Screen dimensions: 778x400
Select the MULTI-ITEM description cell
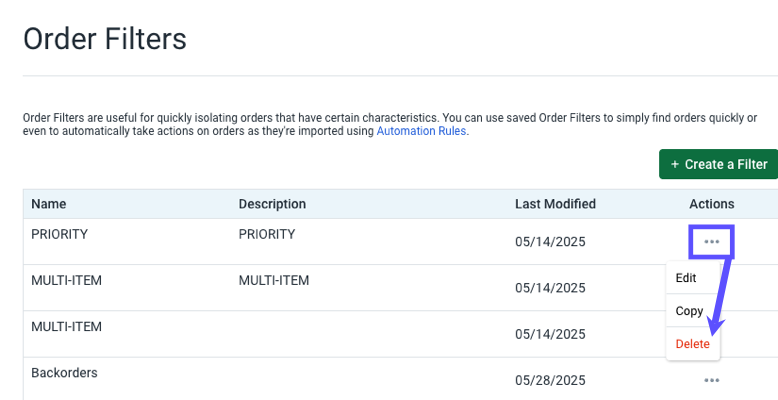point(274,280)
